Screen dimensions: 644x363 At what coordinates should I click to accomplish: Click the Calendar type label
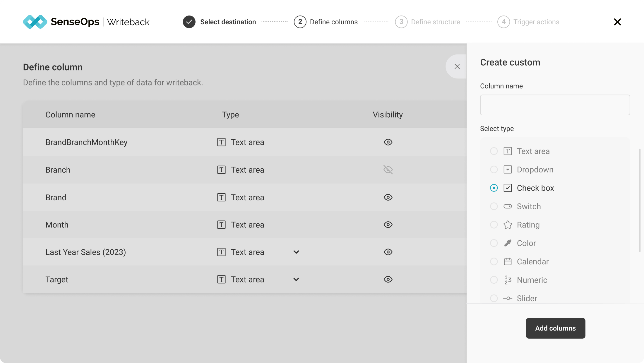point(533,261)
